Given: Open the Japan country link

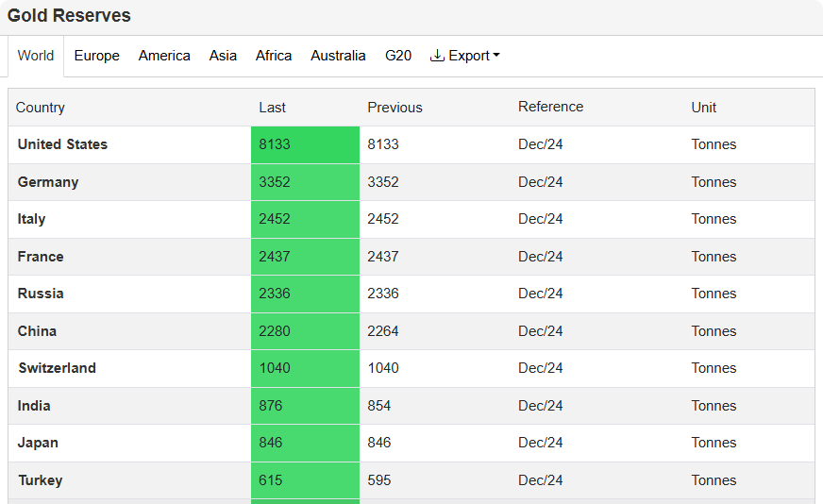Looking at the screenshot, I should click(38, 443).
